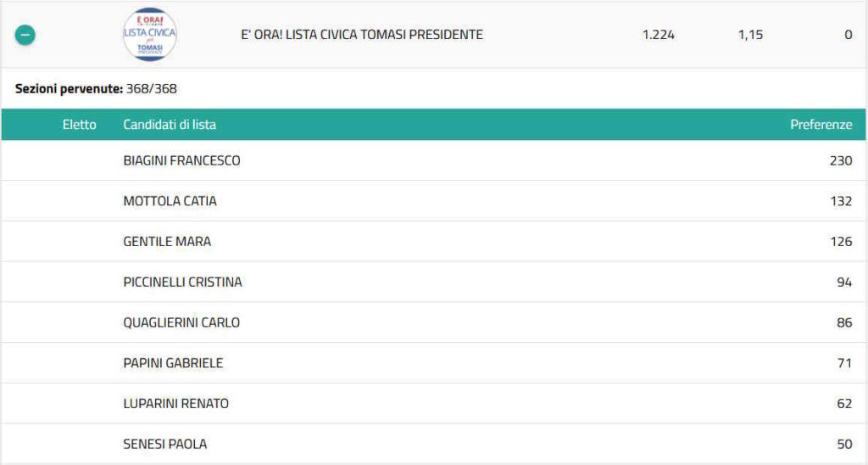The width and height of the screenshot is (868, 465).
Task: Select candidate GENTILE MARA
Action: tap(167, 242)
